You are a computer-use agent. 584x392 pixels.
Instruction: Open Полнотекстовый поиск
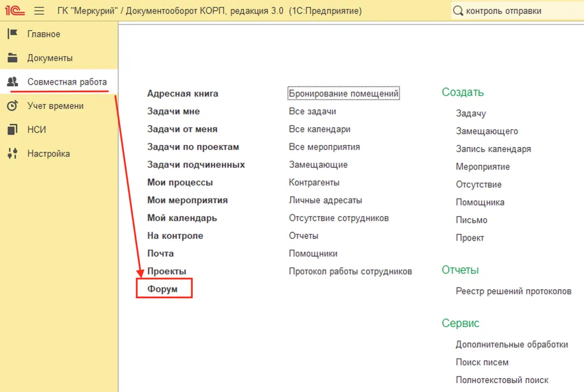point(502,380)
